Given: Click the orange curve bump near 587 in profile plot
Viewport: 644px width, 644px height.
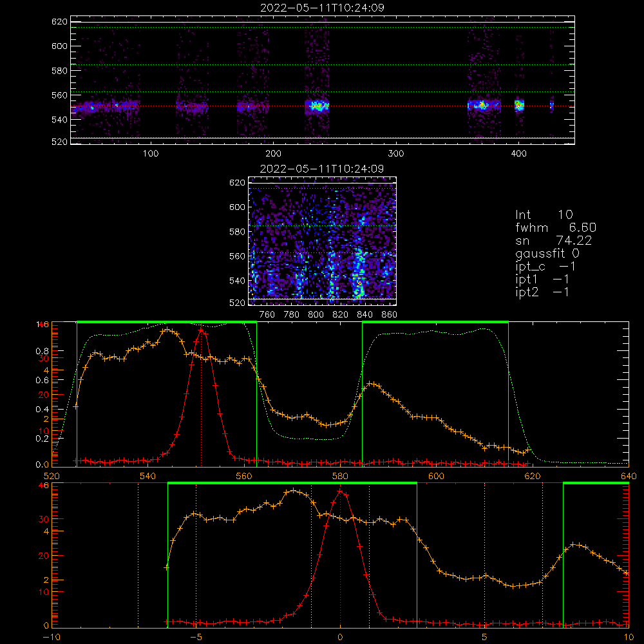Looking at the screenshot, I should pyautogui.click(x=371, y=384).
